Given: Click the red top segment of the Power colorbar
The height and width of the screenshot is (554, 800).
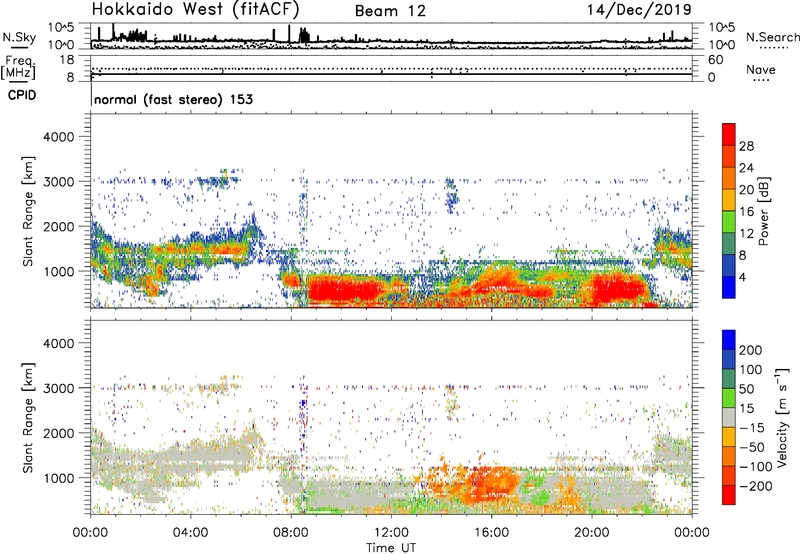Looking at the screenshot, I should (x=729, y=134).
